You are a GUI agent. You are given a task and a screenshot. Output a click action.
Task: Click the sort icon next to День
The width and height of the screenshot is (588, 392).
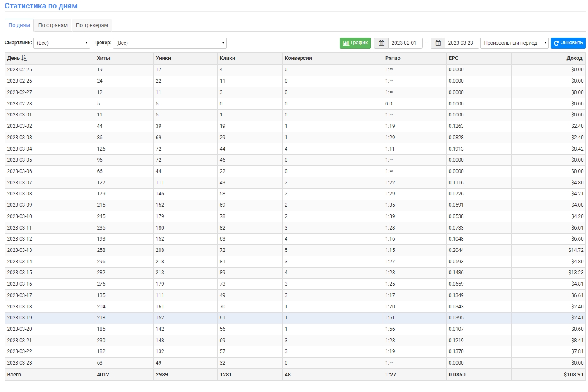pos(24,58)
